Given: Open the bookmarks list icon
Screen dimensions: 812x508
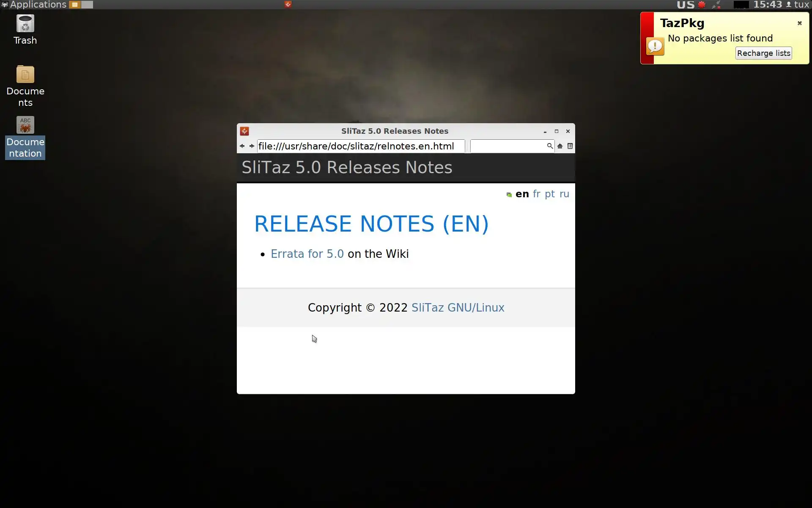Looking at the screenshot, I should [570, 146].
